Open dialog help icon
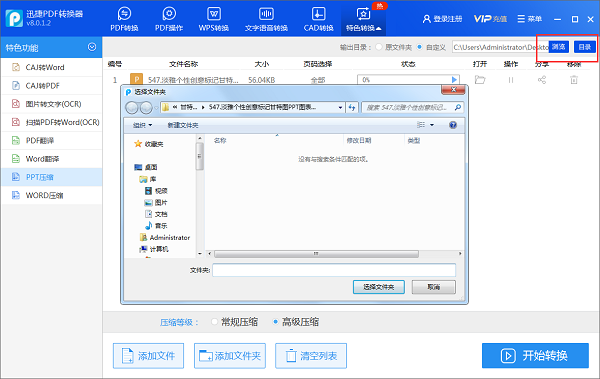 click(453, 125)
